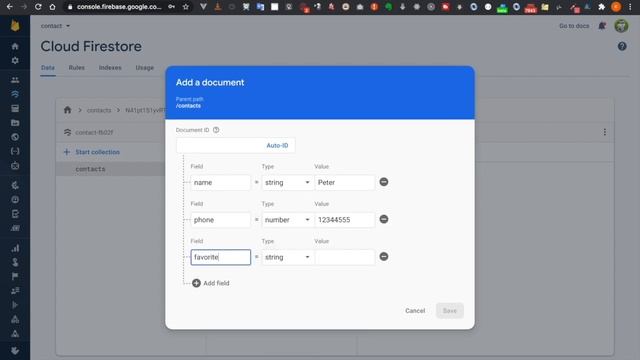
Task: Open the flag icon in sidebar
Action: (15, 276)
